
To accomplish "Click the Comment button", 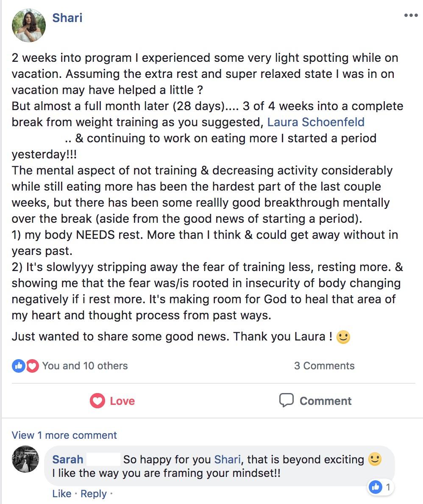I will (x=315, y=401).
